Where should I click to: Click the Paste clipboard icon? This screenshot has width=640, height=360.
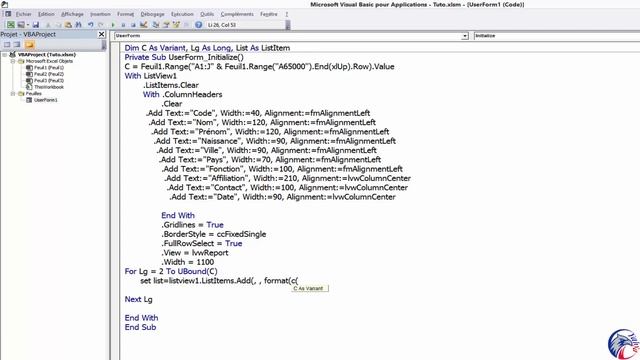pos(68,25)
